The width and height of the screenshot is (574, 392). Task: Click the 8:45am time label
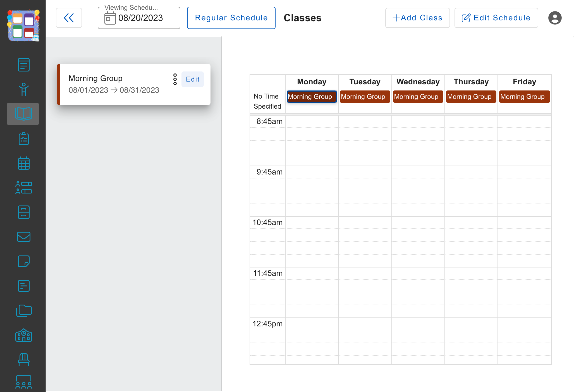(x=269, y=121)
